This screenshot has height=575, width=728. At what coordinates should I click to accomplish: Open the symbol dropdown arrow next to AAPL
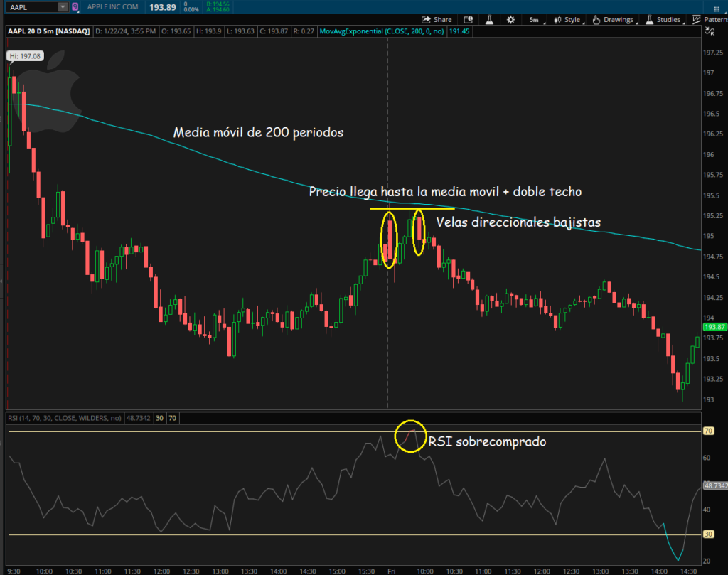(x=63, y=7)
